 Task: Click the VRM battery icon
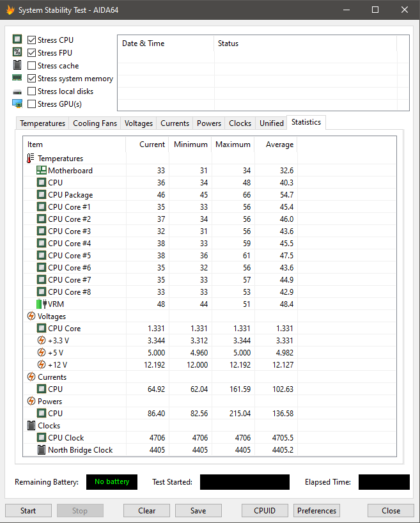point(42,304)
